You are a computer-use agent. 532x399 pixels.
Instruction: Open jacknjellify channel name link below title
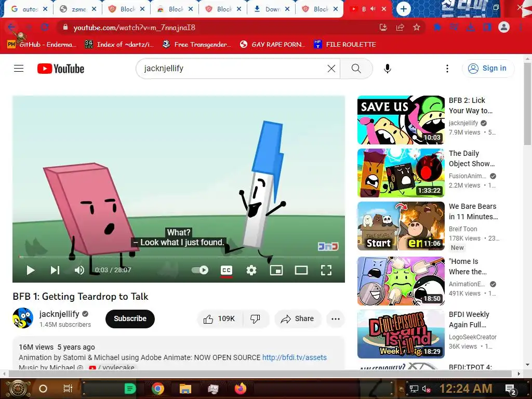pyautogui.click(x=59, y=314)
